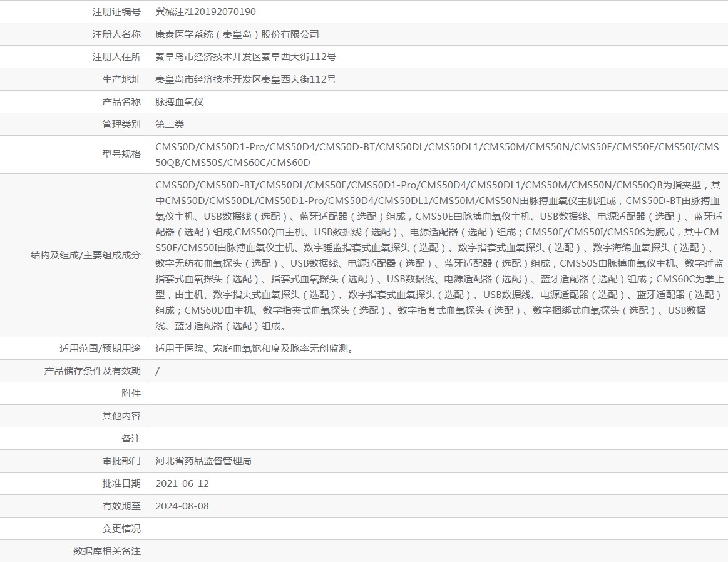Select registration number 冀械注准20192070190
The height and width of the screenshot is (562, 728).
point(205,12)
